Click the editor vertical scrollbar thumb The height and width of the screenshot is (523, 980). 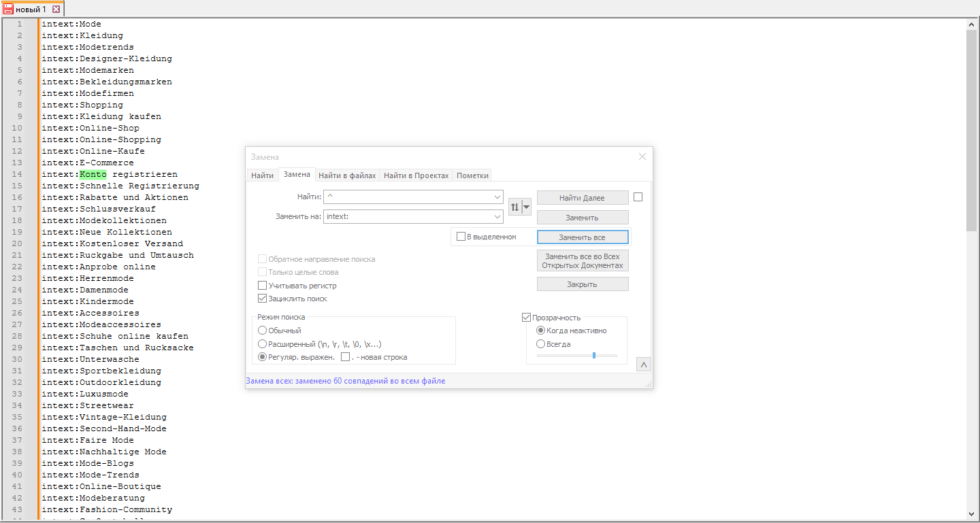click(972, 130)
